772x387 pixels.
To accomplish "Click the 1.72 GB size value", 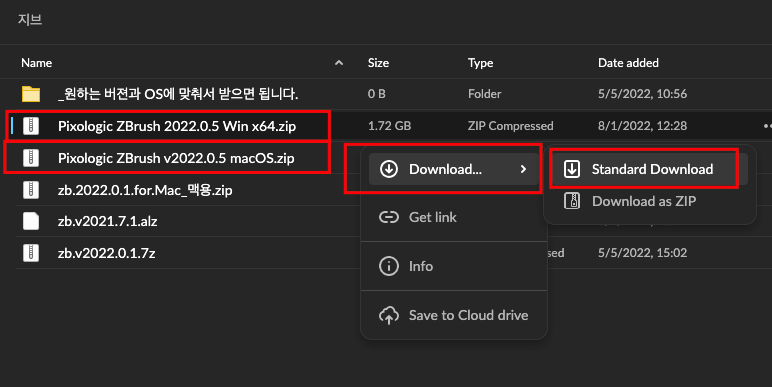I will (389, 126).
